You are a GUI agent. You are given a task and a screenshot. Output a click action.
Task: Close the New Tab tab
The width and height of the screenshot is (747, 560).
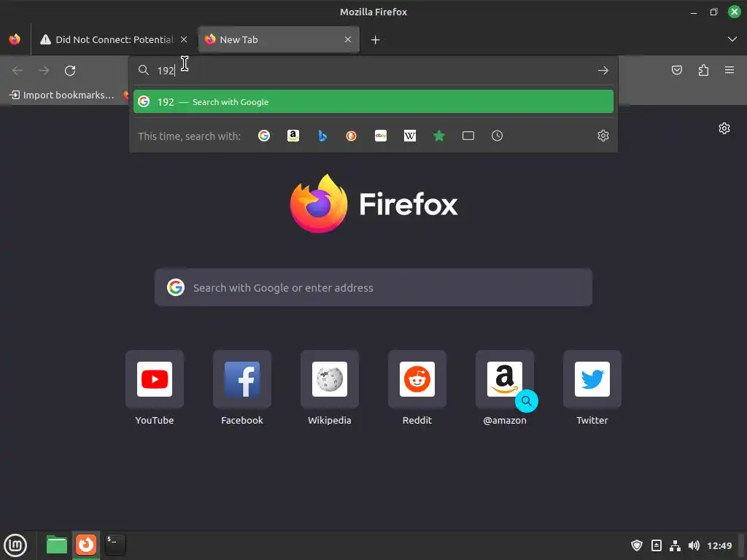click(x=348, y=39)
